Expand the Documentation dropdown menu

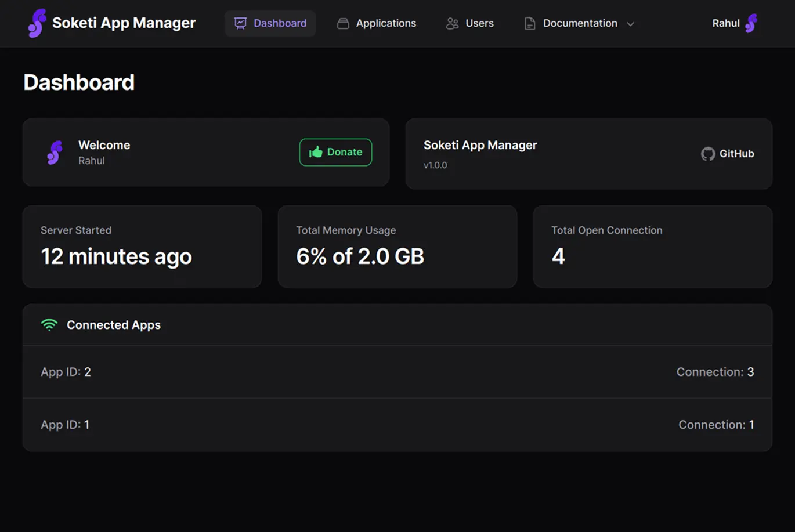(580, 23)
